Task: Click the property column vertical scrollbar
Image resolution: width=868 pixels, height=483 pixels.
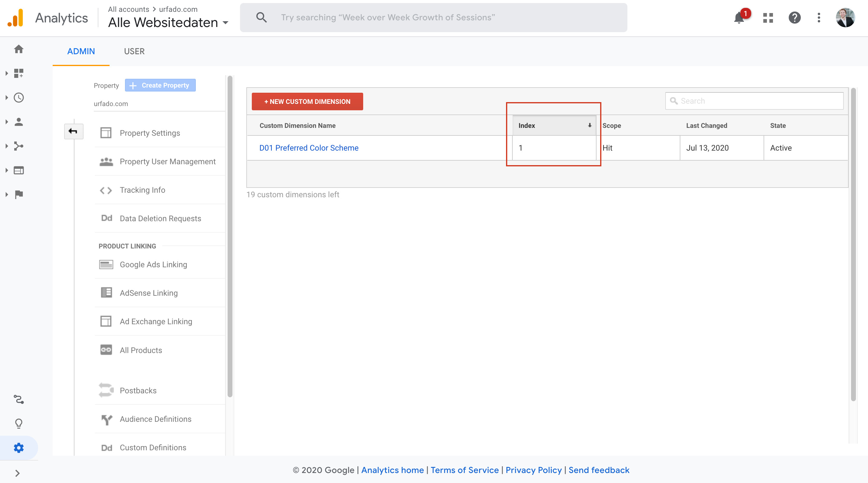Action: pyautogui.click(x=230, y=236)
